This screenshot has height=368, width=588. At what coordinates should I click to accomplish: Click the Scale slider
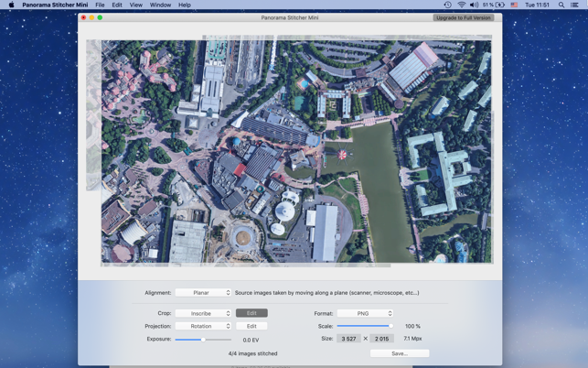click(365, 326)
